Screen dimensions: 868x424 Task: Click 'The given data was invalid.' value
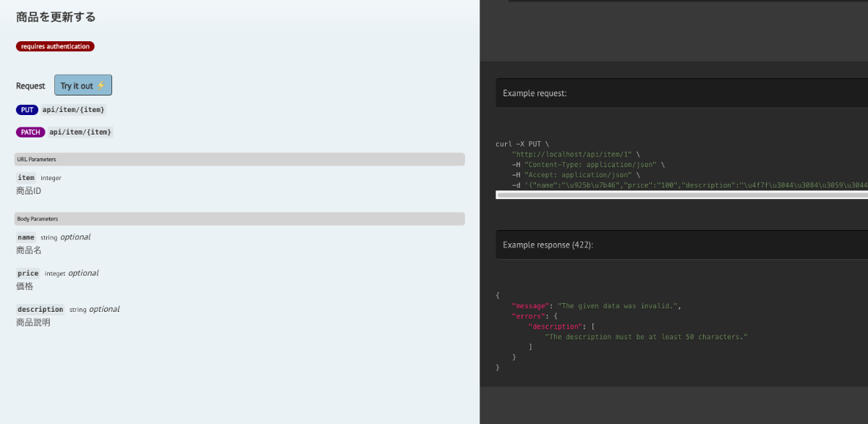point(619,306)
